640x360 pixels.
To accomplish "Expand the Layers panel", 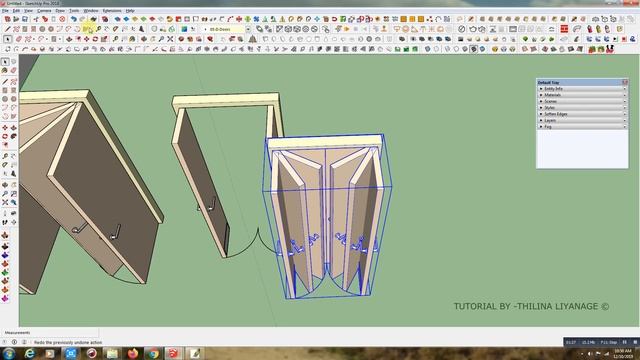I will tap(582, 120).
